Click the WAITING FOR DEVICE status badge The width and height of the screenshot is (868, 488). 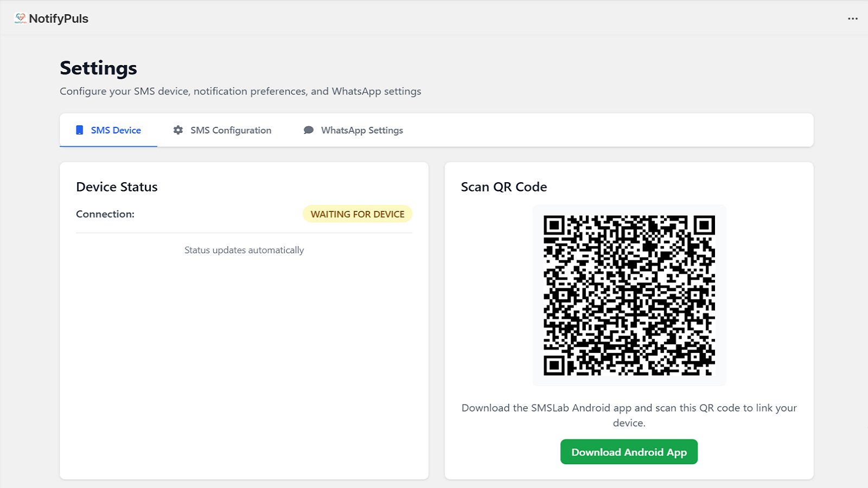[x=358, y=214]
